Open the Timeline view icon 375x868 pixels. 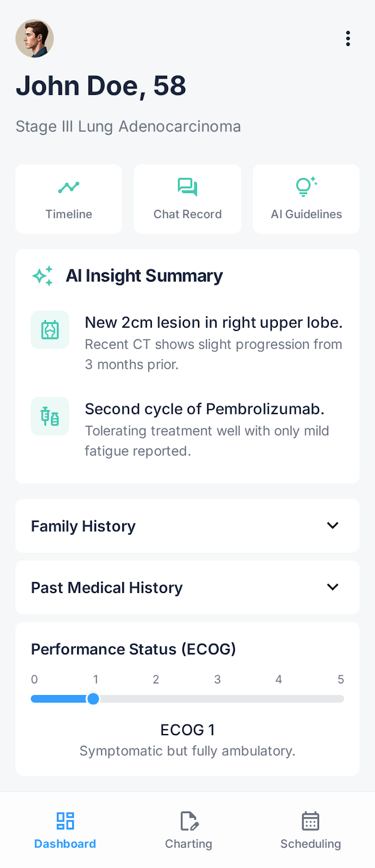tap(68, 187)
